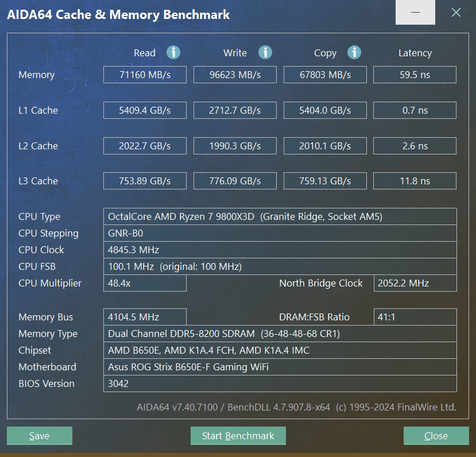Click the CPU Stepping label
Screen dimensions: 476x457
pos(48,233)
